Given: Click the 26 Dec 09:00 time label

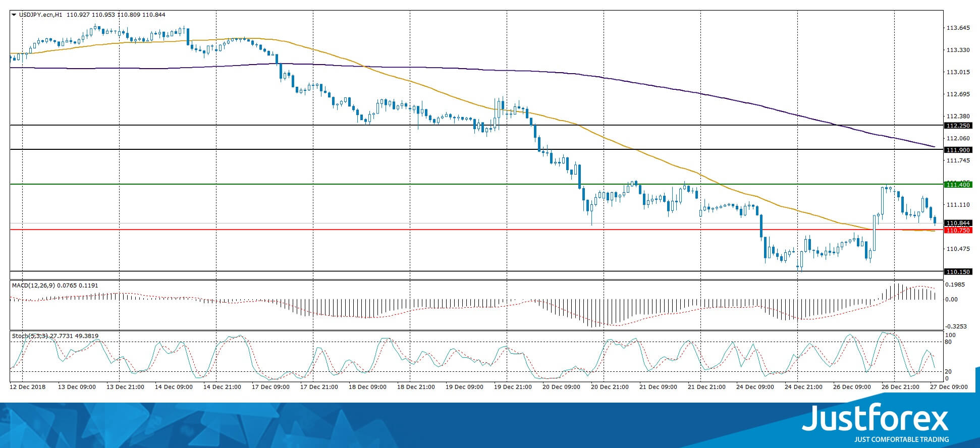Looking at the screenshot, I should 852,387.
